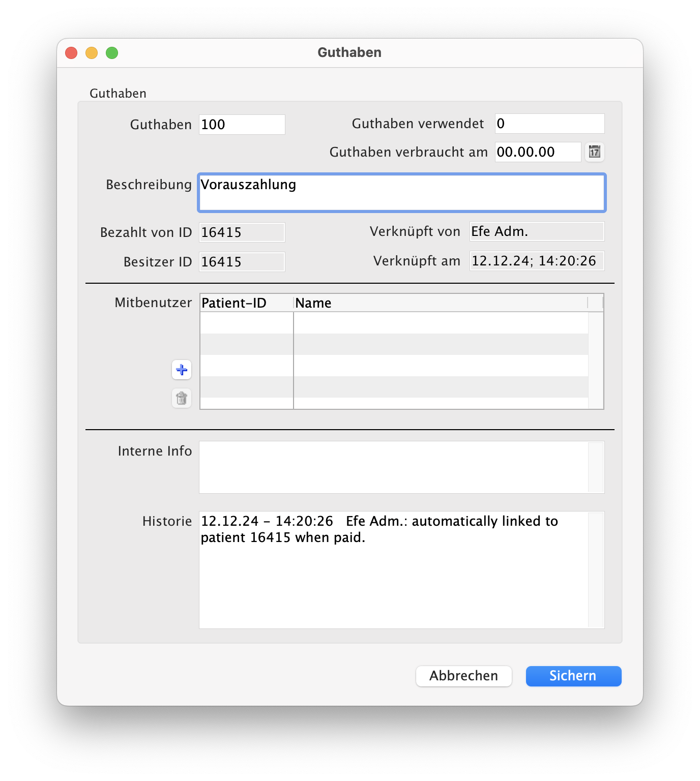Viewport: 700px width, 781px height.
Task: Click the Verknüpft von field showing Efe Adm.
Action: click(x=537, y=231)
